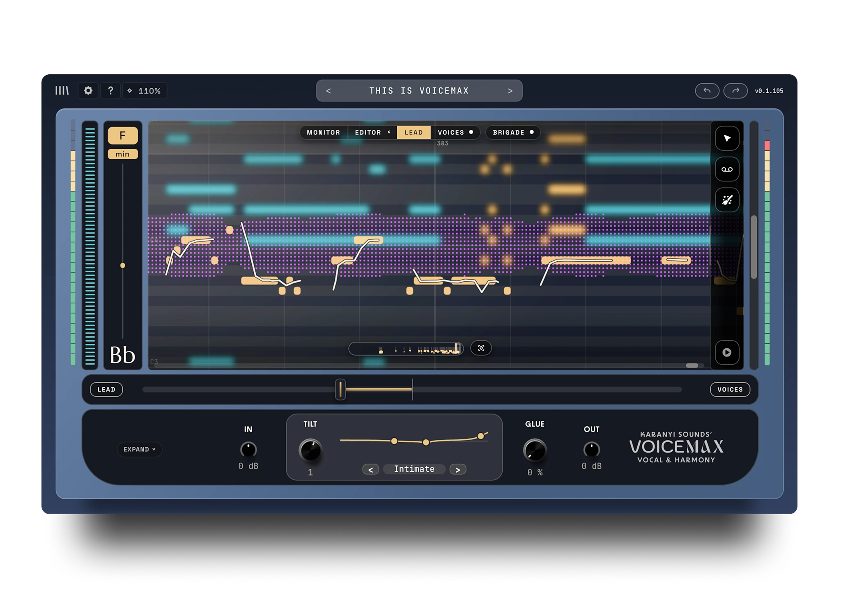Select the LEAD tab
The height and width of the screenshot is (616, 841).
pos(414,132)
